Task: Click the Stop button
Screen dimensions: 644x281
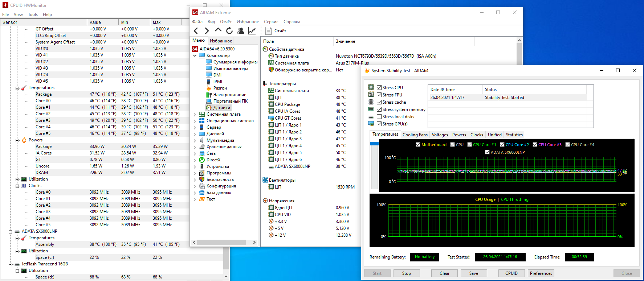Action: tap(406, 273)
